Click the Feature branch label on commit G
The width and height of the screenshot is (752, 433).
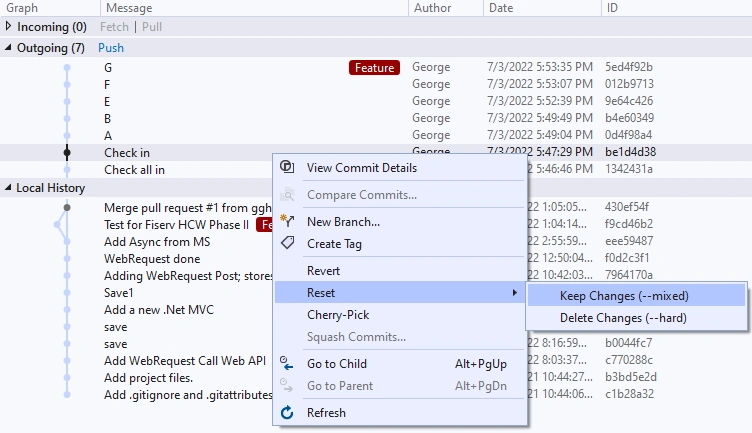coord(374,68)
